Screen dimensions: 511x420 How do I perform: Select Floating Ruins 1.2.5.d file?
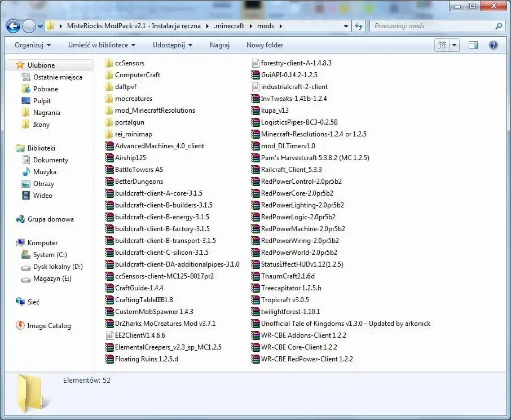(146, 359)
